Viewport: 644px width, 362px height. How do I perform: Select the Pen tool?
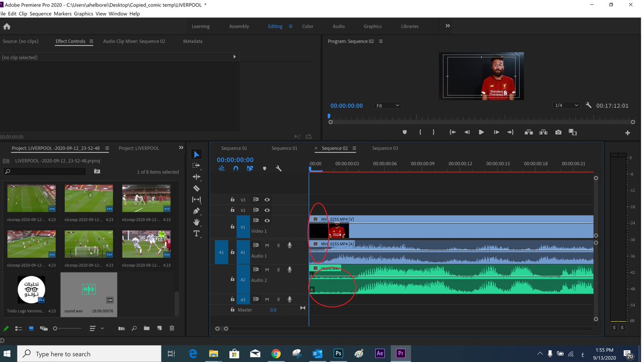click(196, 211)
